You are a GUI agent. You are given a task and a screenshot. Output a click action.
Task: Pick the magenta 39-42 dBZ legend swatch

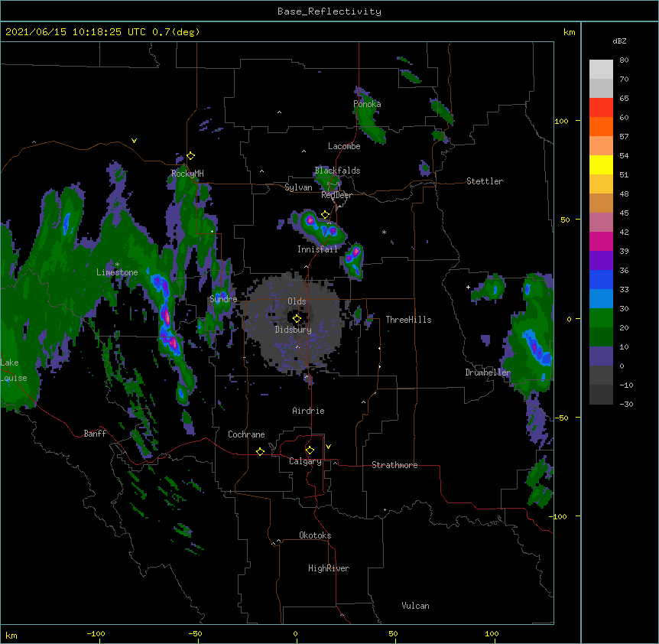pos(601,241)
